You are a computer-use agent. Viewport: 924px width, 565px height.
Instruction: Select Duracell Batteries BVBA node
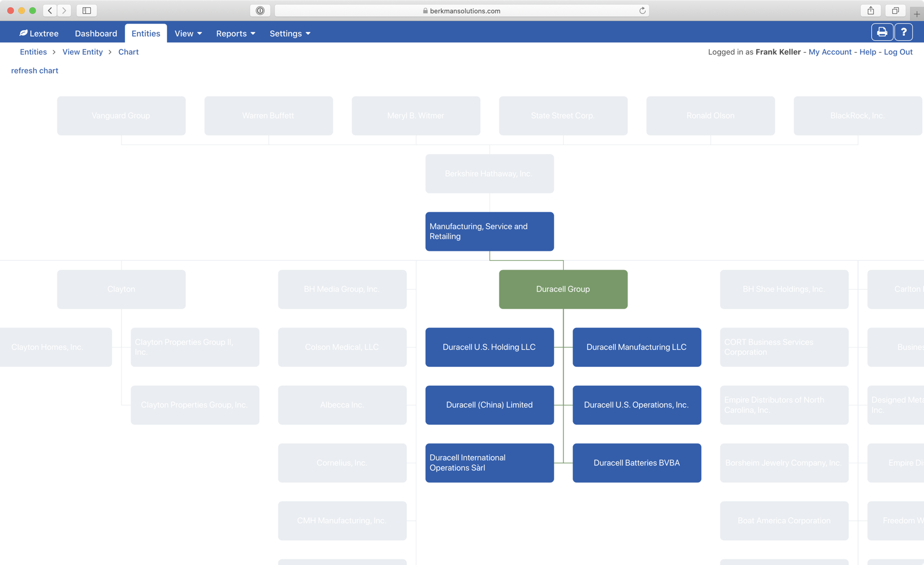pyautogui.click(x=637, y=463)
